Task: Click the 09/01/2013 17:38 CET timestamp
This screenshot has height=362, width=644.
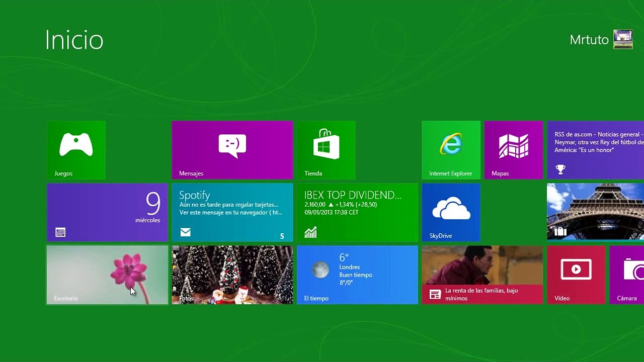Action: click(x=332, y=213)
